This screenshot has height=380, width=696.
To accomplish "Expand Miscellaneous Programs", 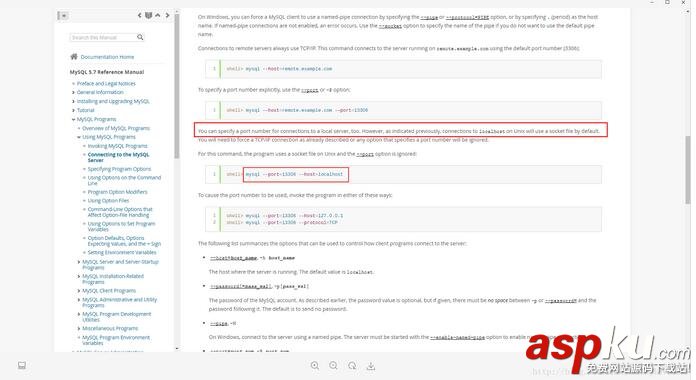I will [x=79, y=329].
